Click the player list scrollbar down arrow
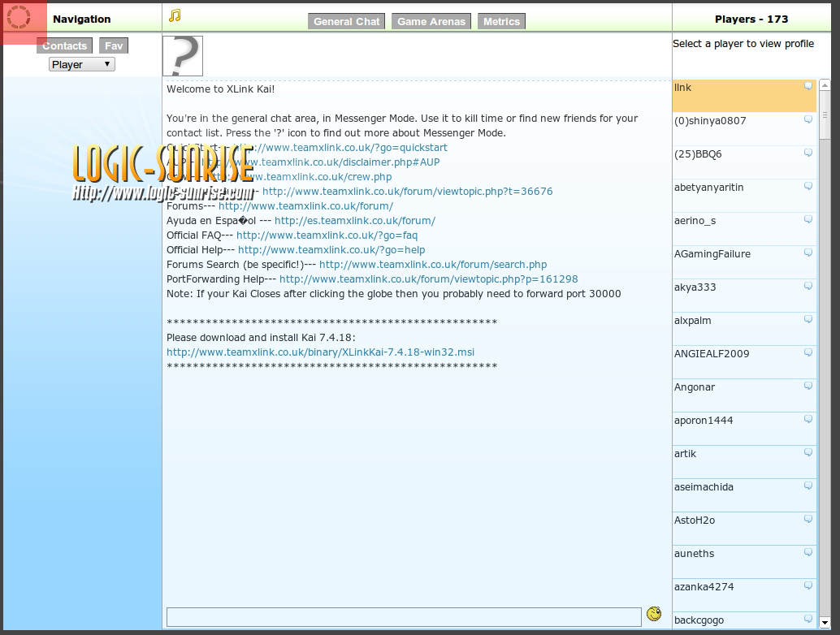840x635 pixels. click(825, 622)
